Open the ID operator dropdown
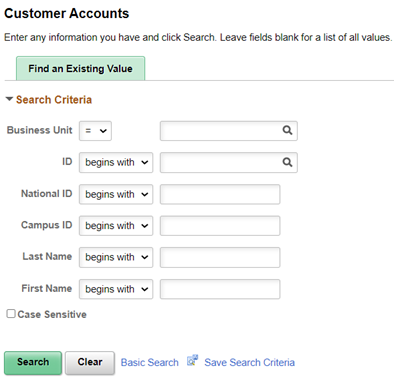The image size is (394, 380). (116, 163)
